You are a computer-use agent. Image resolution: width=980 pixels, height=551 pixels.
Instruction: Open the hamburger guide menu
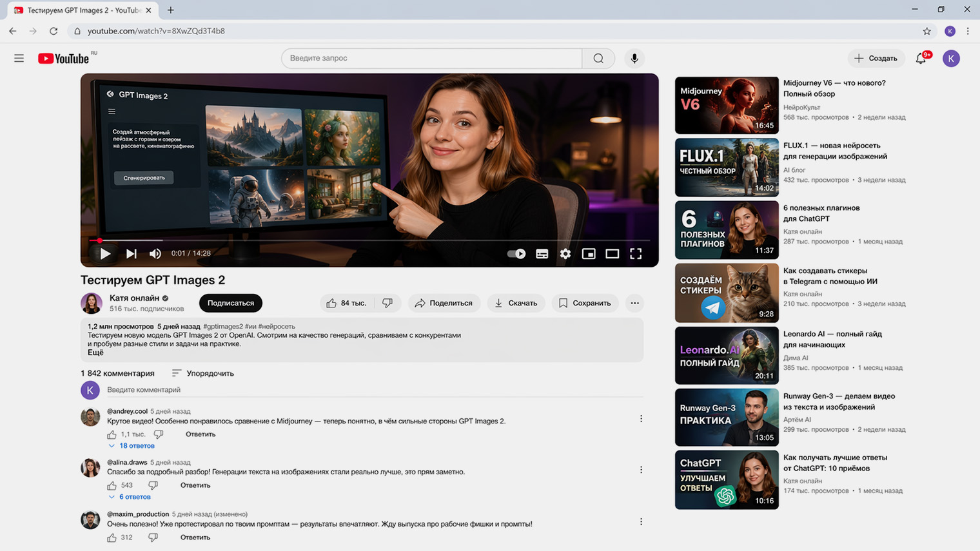pos(19,59)
